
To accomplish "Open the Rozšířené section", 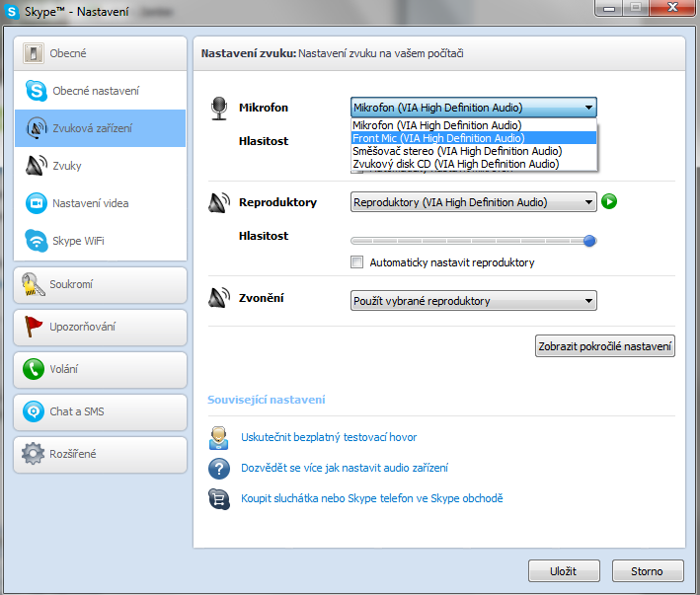I will (x=100, y=455).
